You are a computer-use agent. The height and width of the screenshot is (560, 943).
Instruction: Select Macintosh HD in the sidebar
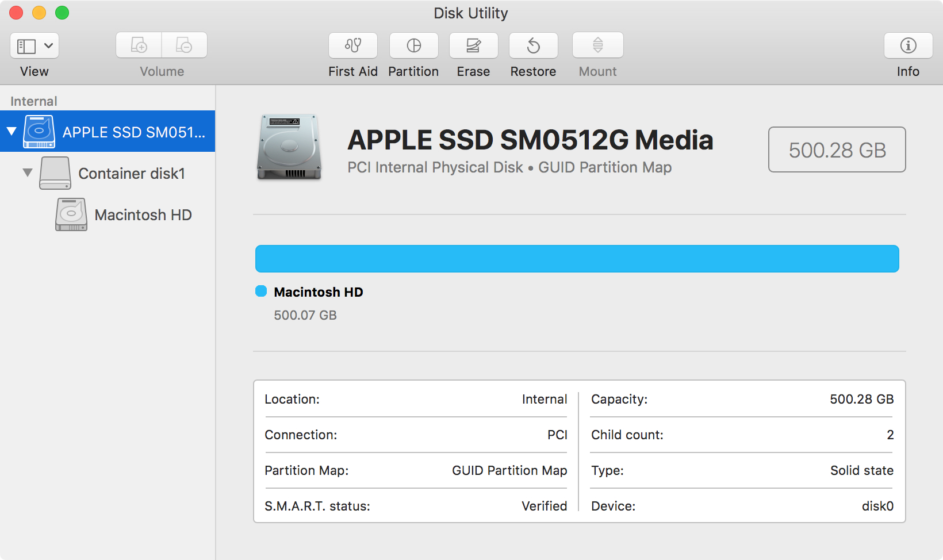[142, 214]
